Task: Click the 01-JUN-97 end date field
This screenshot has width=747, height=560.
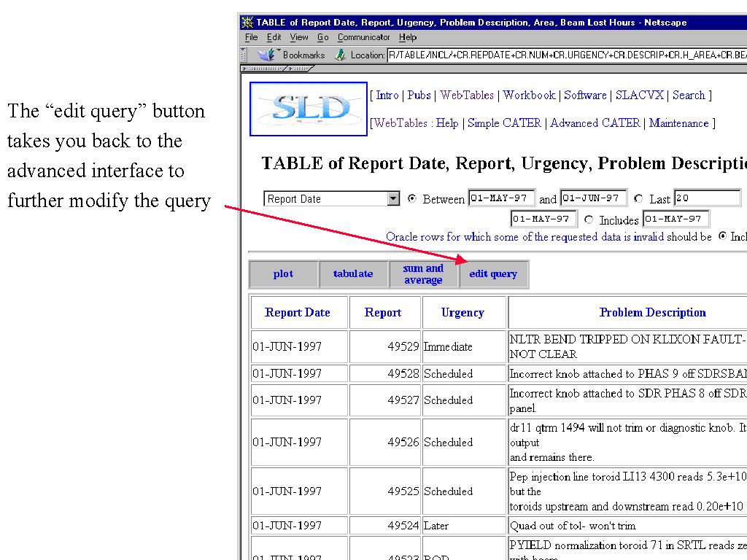Action: pos(592,198)
